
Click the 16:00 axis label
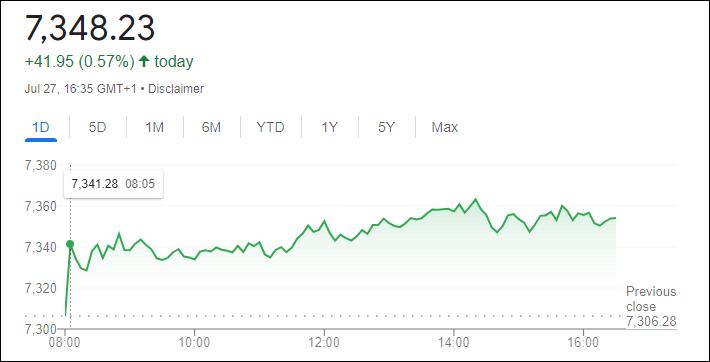click(584, 343)
